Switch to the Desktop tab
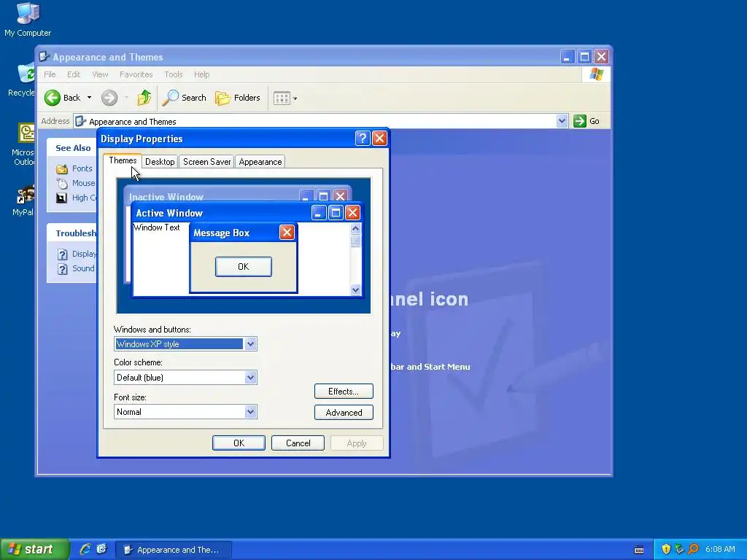The width and height of the screenshot is (747, 560). click(160, 162)
